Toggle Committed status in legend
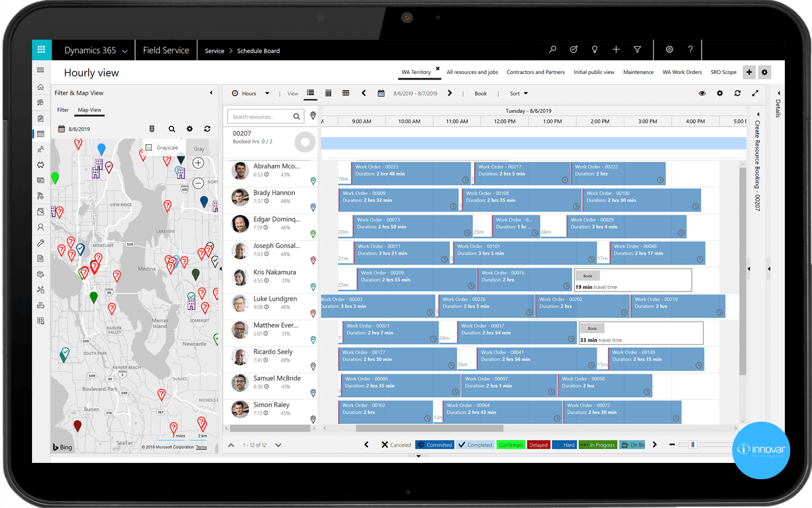The height and width of the screenshot is (508, 812). coord(434,444)
